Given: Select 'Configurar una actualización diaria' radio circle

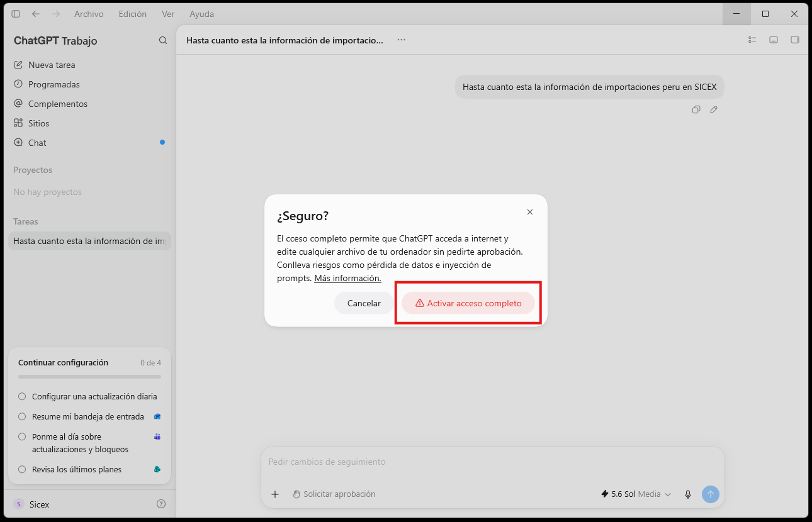Looking at the screenshot, I should pos(22,397).
